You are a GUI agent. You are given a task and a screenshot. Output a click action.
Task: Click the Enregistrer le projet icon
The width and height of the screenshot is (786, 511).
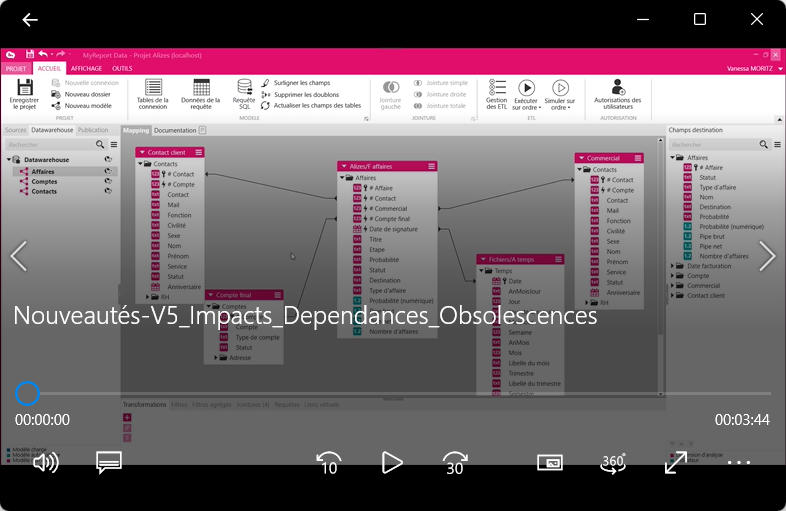click(24, 89)
